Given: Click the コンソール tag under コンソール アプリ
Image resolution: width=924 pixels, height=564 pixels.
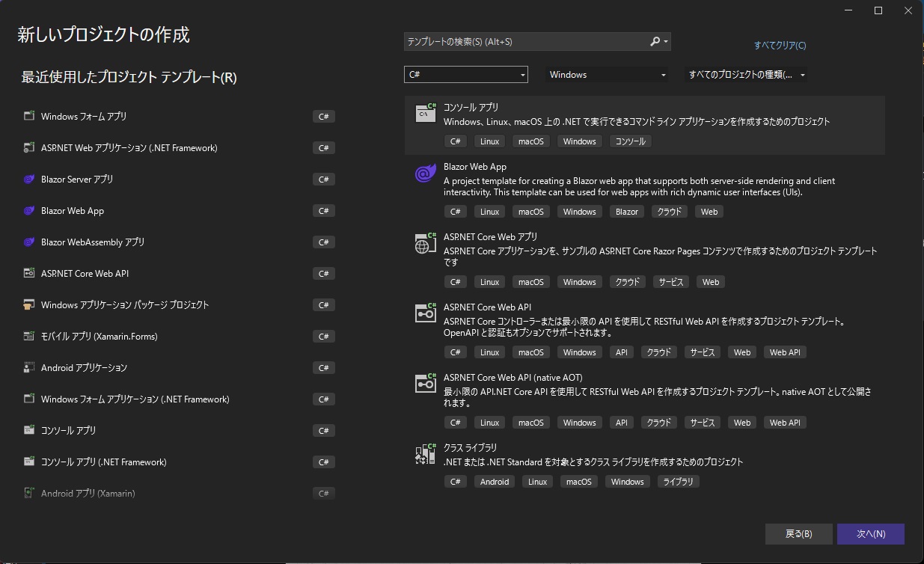Looking at the screenshot, I should pos(630,141).
